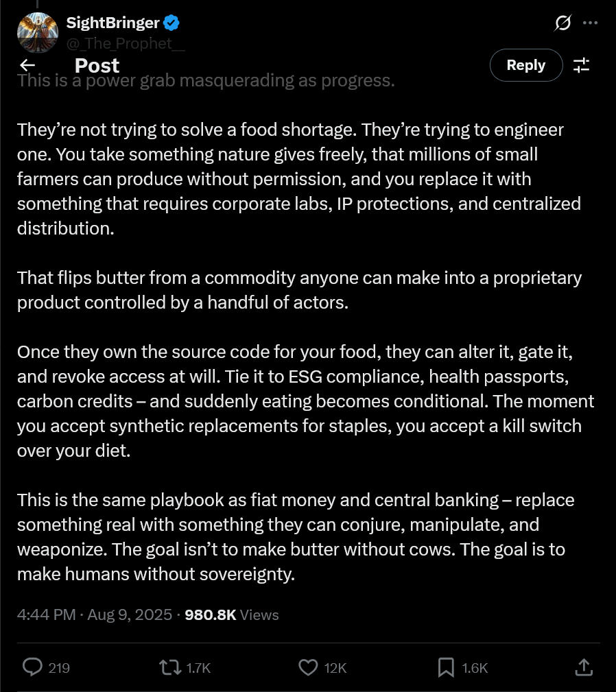The image size is (616, 692).
Task: Click the share post upload icon
Action: pos(582,667)
